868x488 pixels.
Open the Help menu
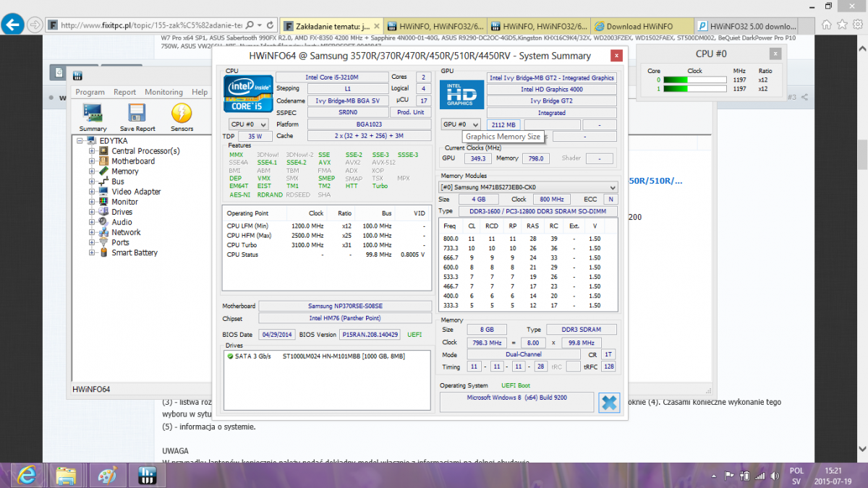click(200, 92)
